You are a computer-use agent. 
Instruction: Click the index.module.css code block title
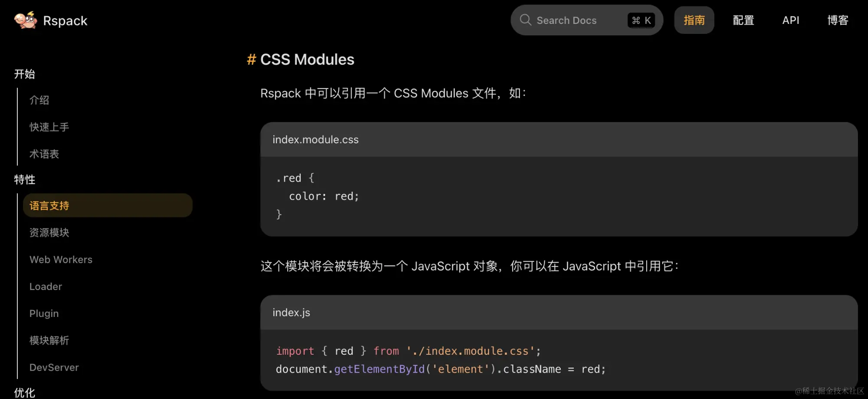click(316, 139)
